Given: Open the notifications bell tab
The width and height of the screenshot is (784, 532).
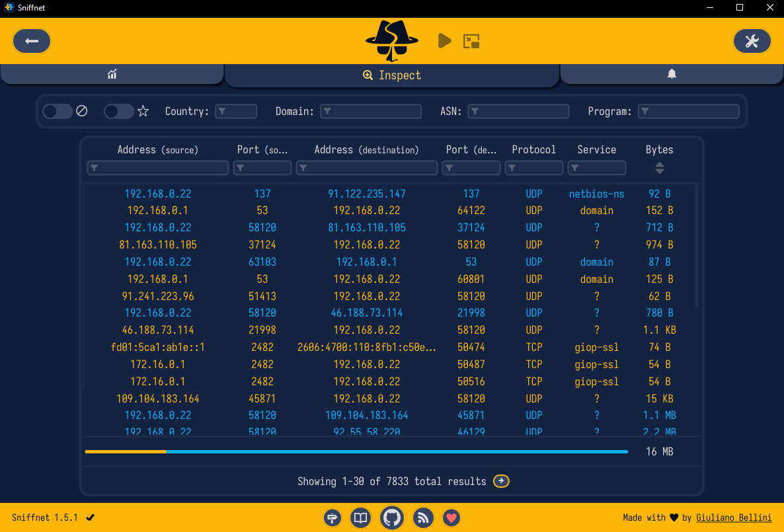Looking at the screenshot, I should 672,75.
